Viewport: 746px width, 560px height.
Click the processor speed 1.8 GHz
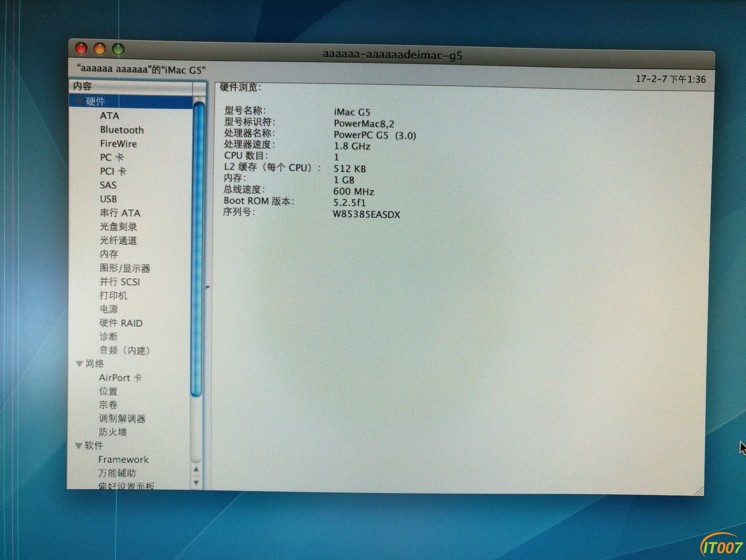click(x=352, y=146)
